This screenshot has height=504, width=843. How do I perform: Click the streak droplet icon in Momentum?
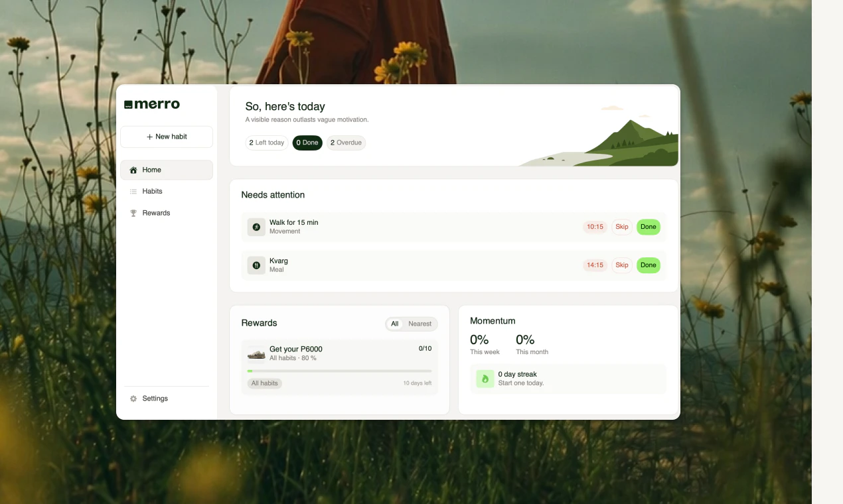click(485, 379)
